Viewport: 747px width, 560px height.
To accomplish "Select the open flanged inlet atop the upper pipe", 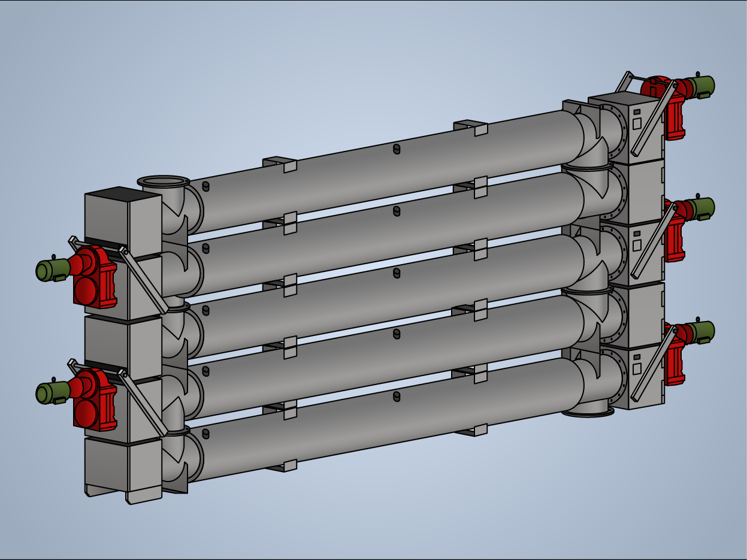I will pyautogui.click(x=164, y=181).
